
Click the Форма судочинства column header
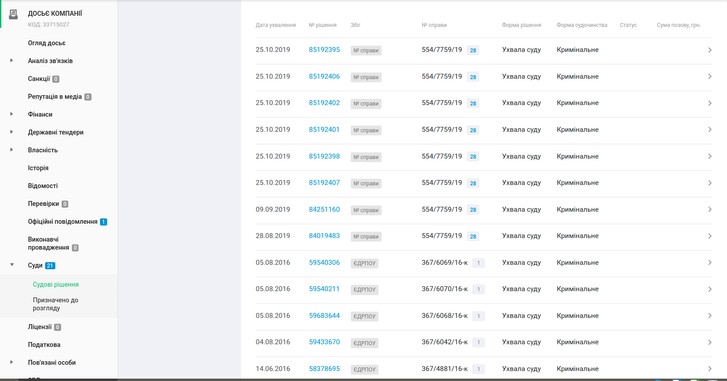coord(582,25)
